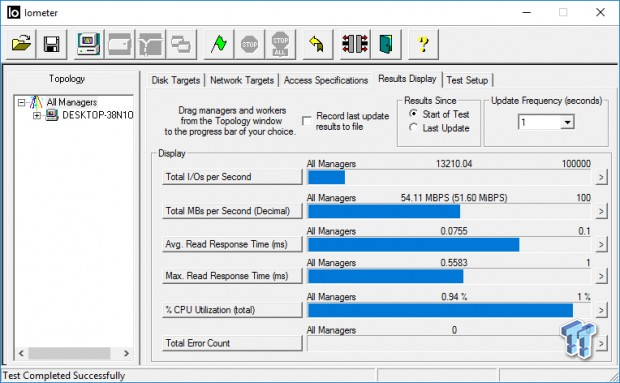Switch to the Access Specifications tab

click(x=326, y=80)
